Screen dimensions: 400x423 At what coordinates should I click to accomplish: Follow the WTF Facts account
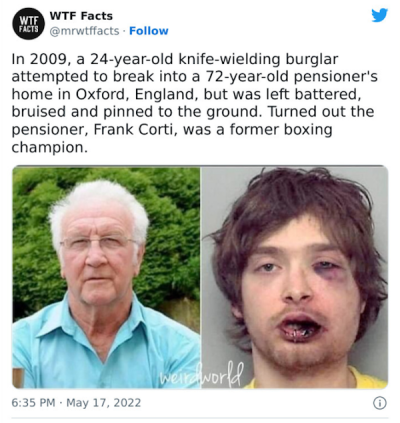(149, 31)
